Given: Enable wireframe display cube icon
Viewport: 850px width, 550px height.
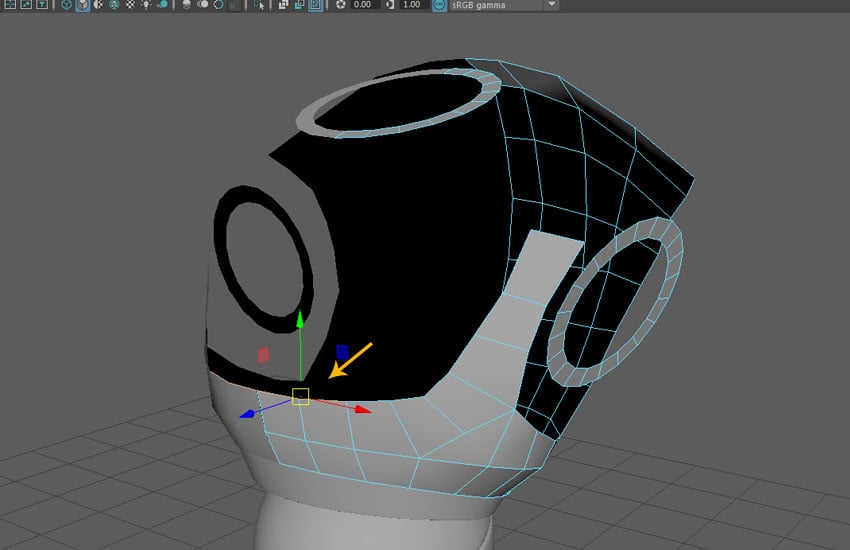Looking at the screenshot, I should (65, 5).
